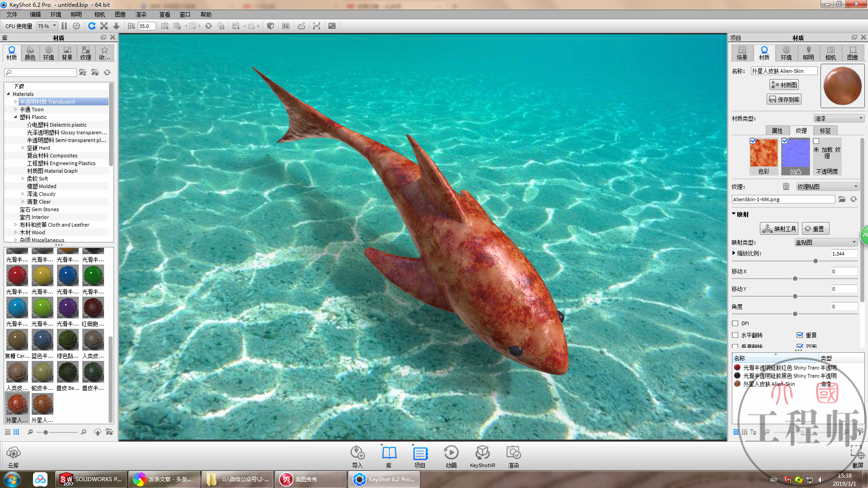Screen dimensions: 868x488
Task: Expand the Toon tree node
Action: 15,109
